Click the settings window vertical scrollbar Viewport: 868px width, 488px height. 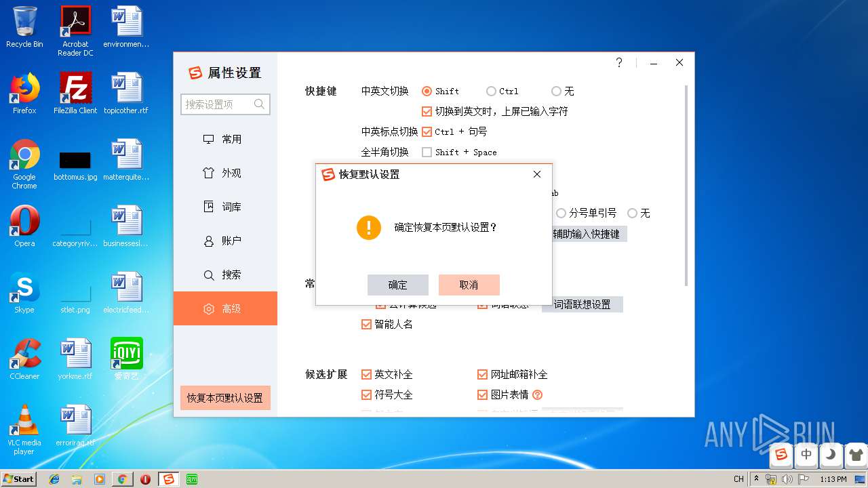click(686, 186)
